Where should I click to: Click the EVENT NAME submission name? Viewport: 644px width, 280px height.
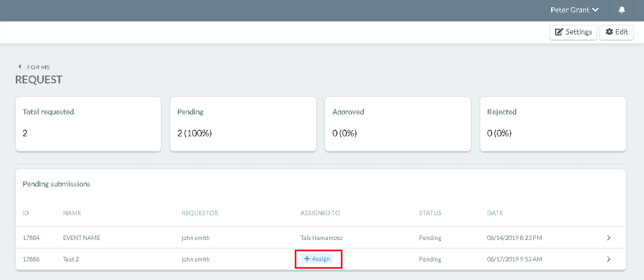(x=82, y=238)
